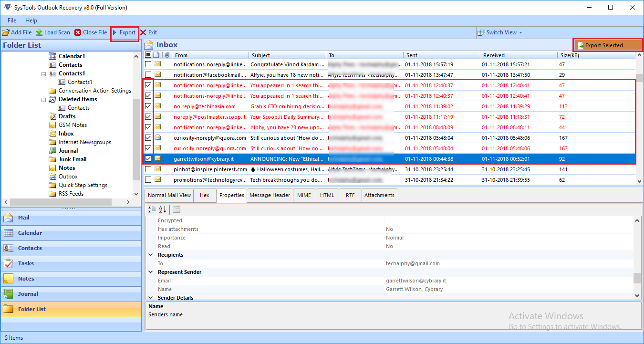Select Calendar1 folder icon in tree
This screenshot has height=344, width=644.
[52, 56]
